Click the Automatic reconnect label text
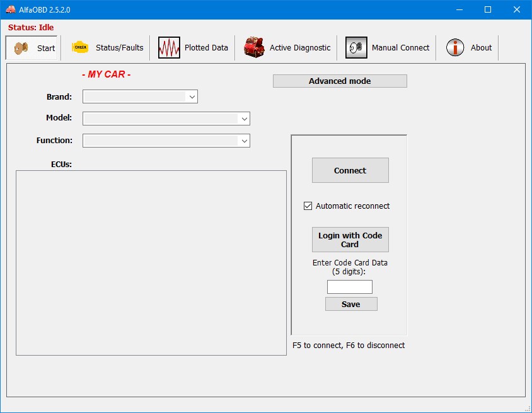This screenshot has height=413, width=532. pyautogui.click(x=352, y=206)
